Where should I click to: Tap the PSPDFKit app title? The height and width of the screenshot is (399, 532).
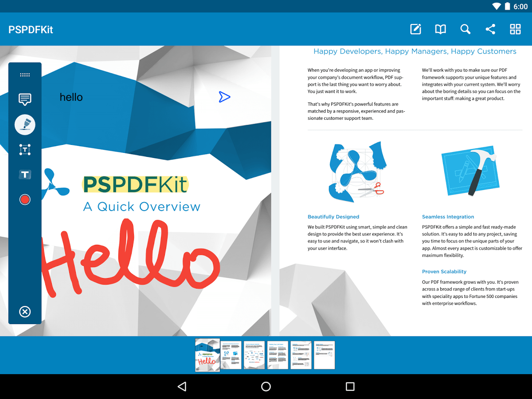pyautogui.click(x=31, y=30)
